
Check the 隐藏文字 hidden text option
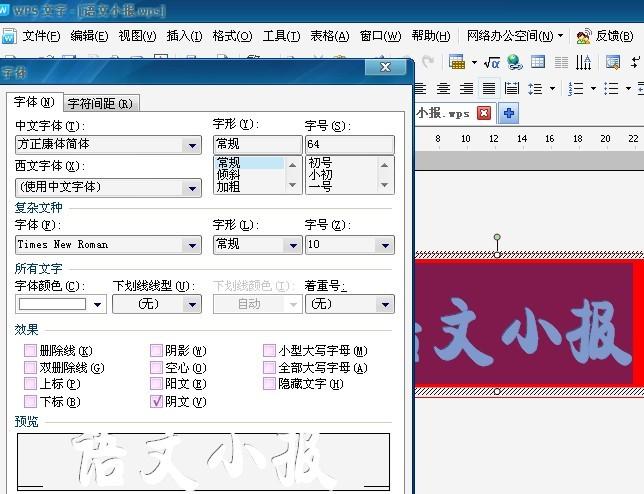tap(270, 384)
